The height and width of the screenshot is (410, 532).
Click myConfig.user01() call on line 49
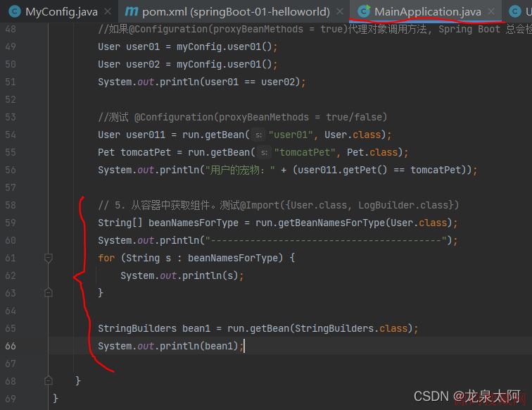224,46
